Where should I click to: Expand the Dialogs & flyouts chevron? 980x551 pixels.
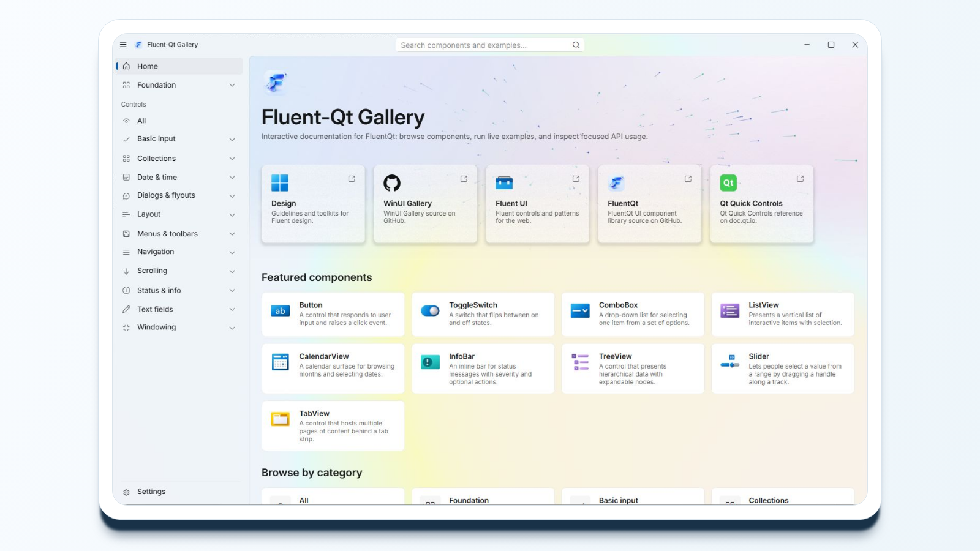(232, 196)
